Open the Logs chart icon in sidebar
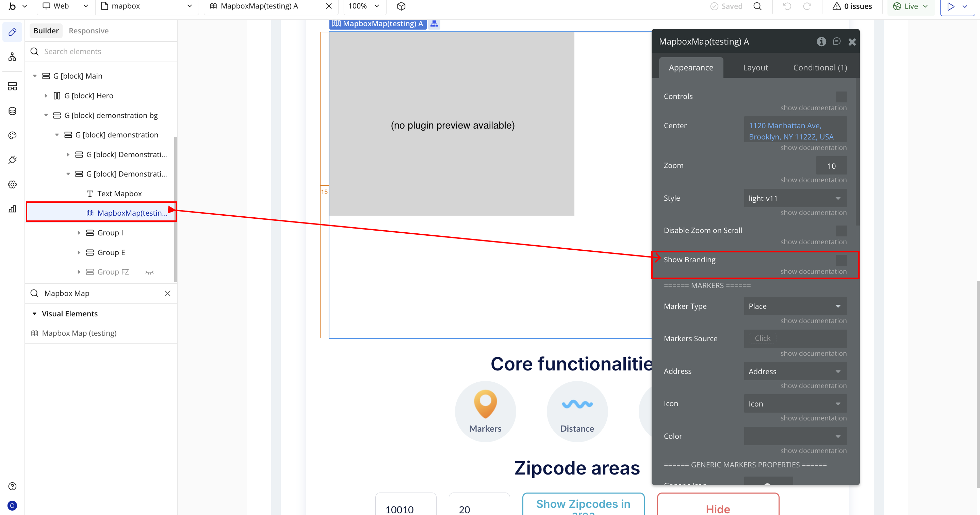Image resolution: width=980 pixels, height=515 pixels. point(12,209)
